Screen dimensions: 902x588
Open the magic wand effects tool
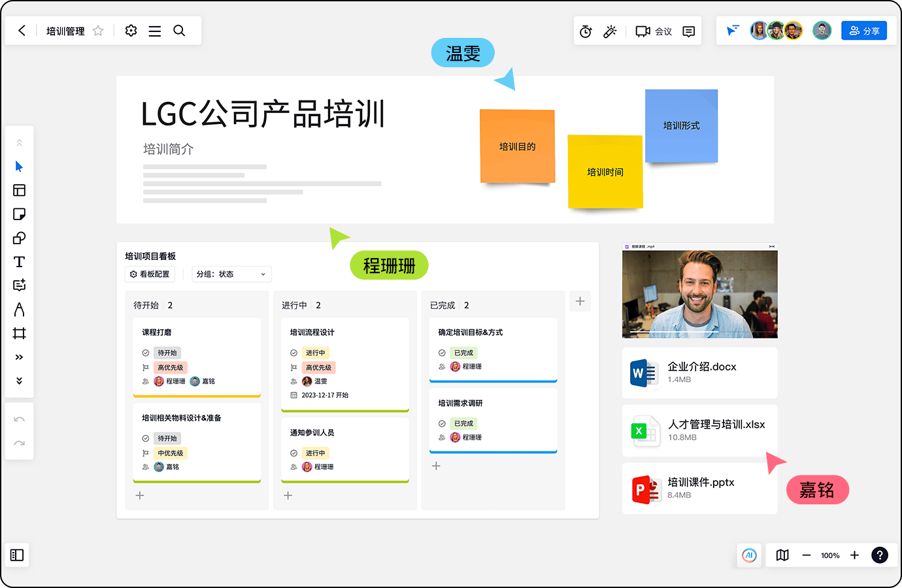click(610, 31)
